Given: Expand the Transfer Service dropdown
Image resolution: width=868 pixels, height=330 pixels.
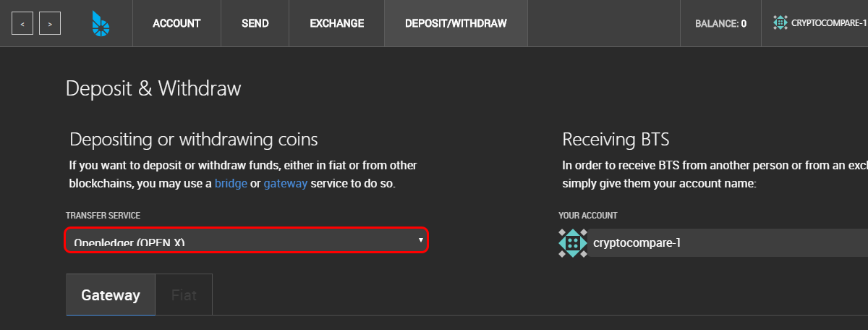Looking at the screenshot, I should pyautogui.click(x=247, y=240).
